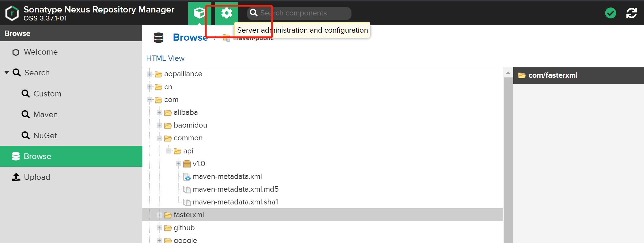The height and width of the screenshot is (243, 644).
Task: Click the maven-metadata.xml XML file icon
Action: point(187,177)
